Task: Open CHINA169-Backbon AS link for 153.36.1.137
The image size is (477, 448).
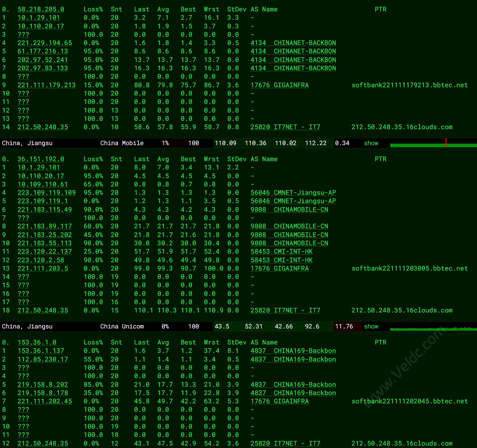Action: pyautogui.click(x=293, y=351)
